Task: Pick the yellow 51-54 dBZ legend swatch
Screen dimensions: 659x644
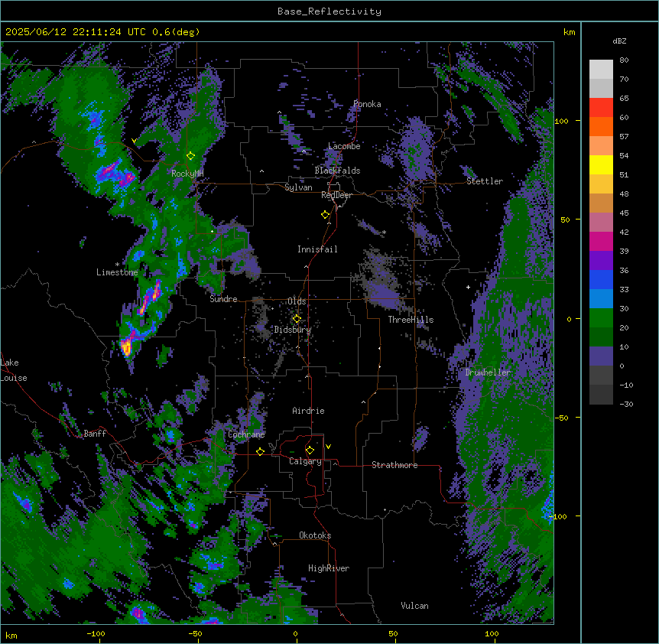Action: click(x=601, y=164)
